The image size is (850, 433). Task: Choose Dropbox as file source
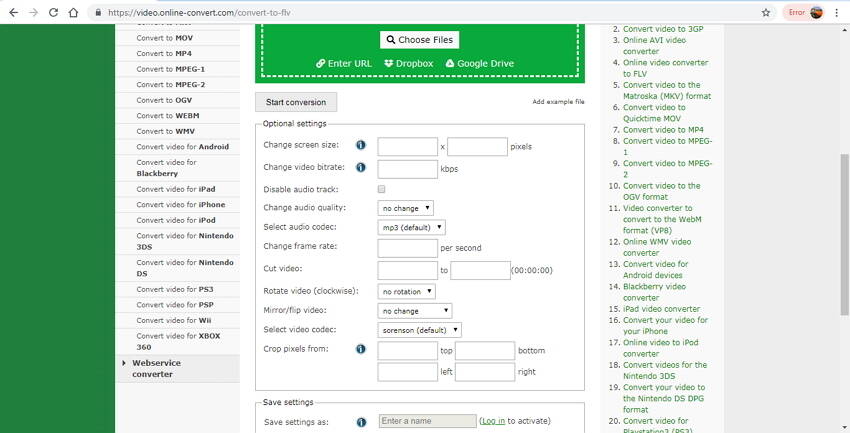tap(409, 63)
